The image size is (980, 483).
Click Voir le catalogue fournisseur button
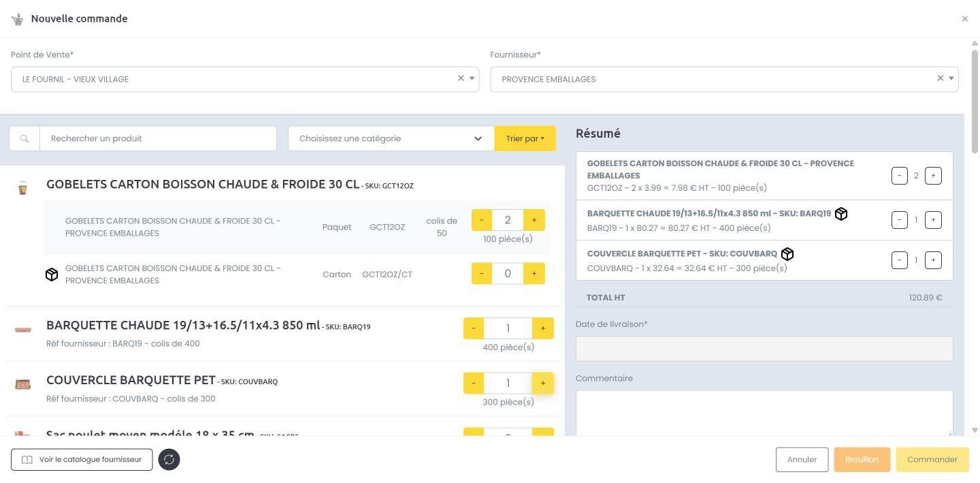click(82, 459)
